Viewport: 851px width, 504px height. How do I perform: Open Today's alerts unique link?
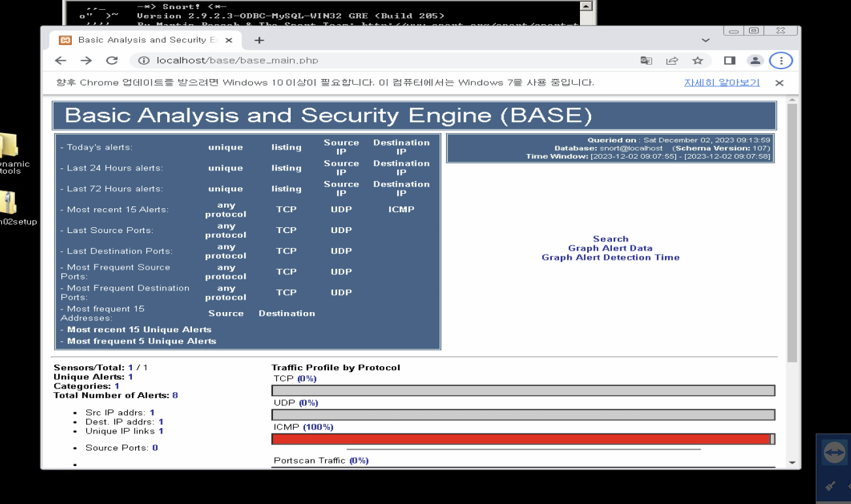pyautogui.click(x=225, y=148)
